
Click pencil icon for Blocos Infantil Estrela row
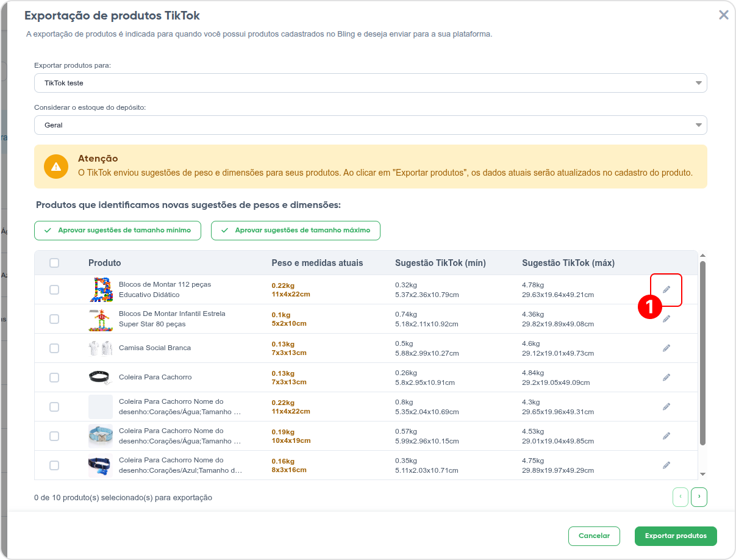pos(666,318)
